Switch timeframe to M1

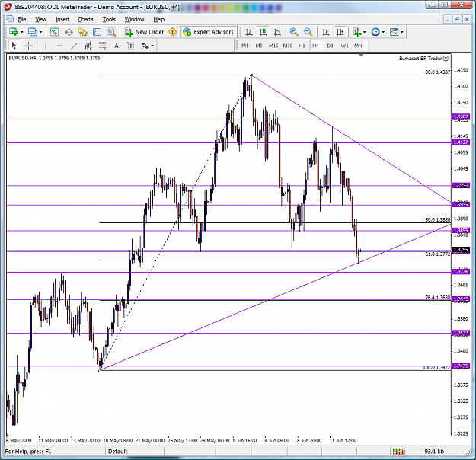coord(245,46)
